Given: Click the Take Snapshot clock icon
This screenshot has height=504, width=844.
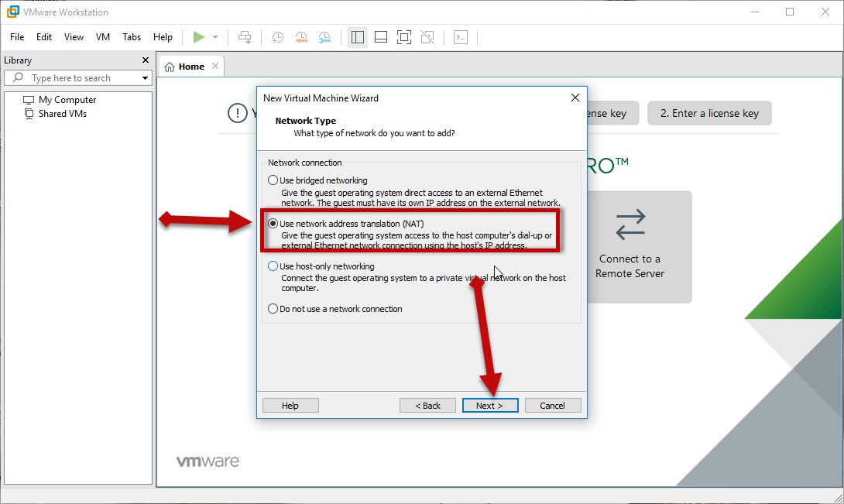Looking at the screenshot, I should tap(277, 37).
